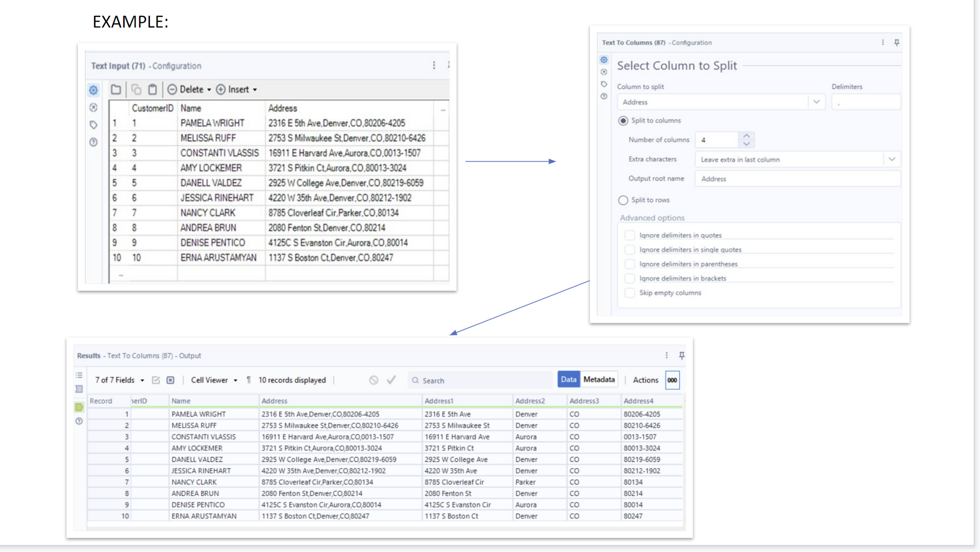The height and width of the screenshot is (552, 980).
Task: Switch to the Metadata tab in Results
Action: click(x=599, y=380)
